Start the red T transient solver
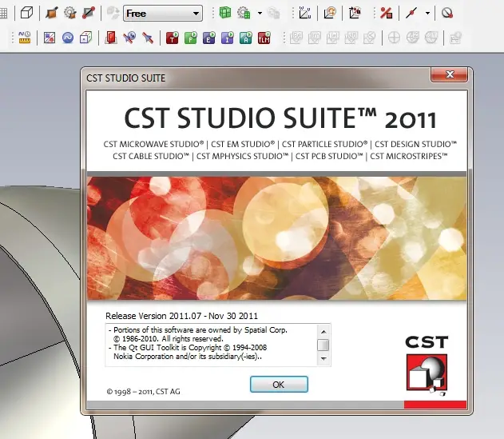 click(x=173, y=38)
